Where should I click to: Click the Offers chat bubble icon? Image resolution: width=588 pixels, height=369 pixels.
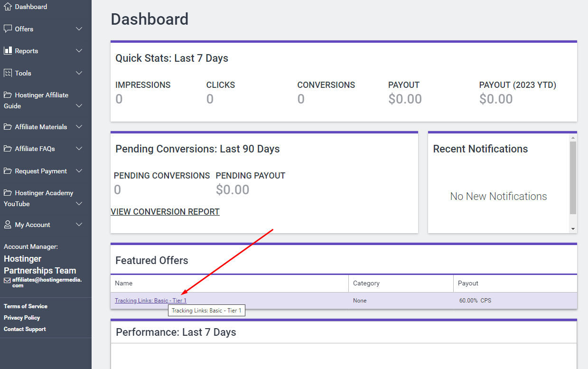8,29
